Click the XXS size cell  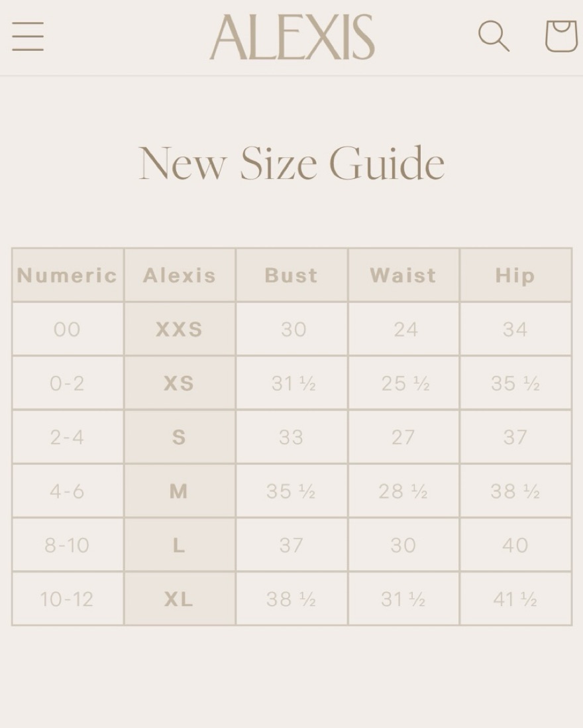[180, 329]
